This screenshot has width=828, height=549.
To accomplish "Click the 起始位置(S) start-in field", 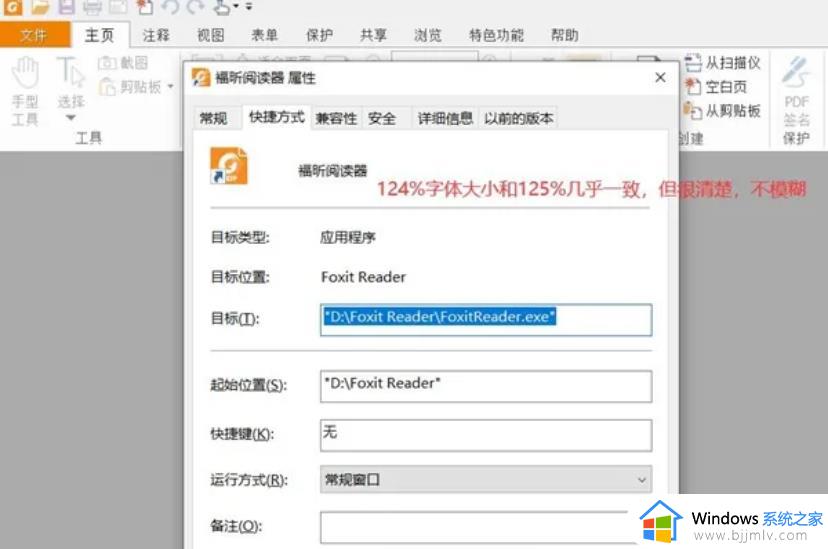I will coord(486,386).
